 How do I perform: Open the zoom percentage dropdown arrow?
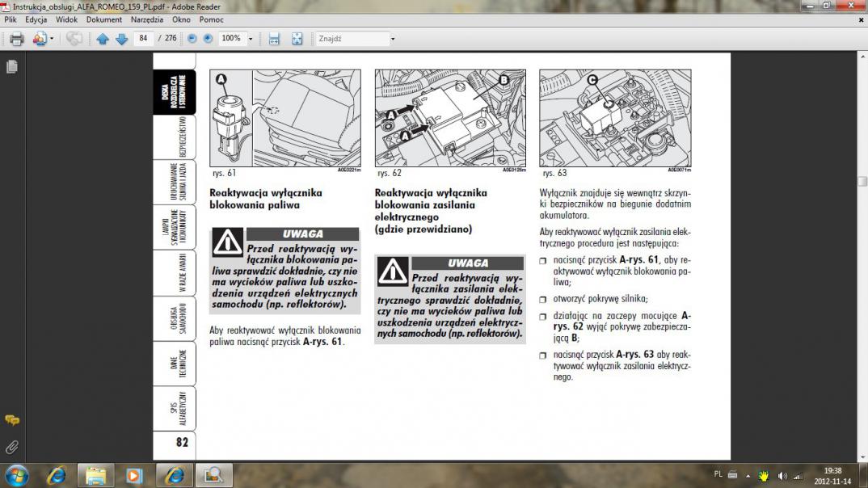pyautogui.click(x=251, y=39)
